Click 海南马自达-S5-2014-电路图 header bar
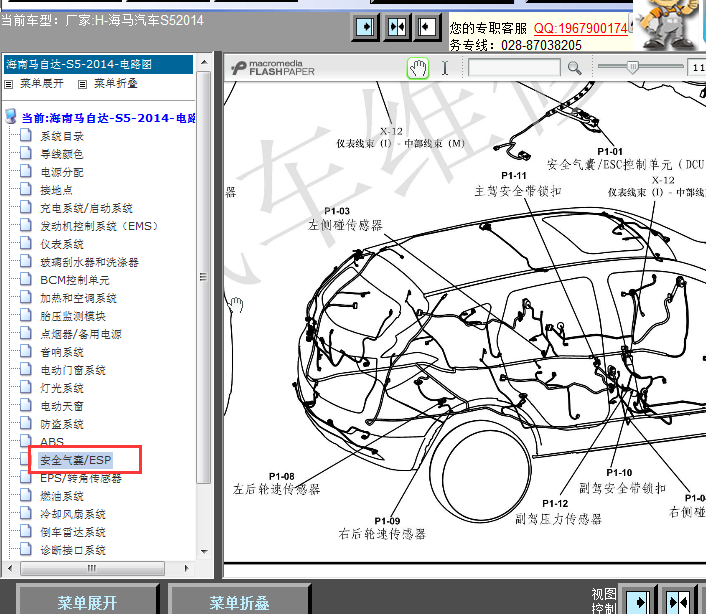The height and width of the screenshot is (614, 706). [99, 64]
